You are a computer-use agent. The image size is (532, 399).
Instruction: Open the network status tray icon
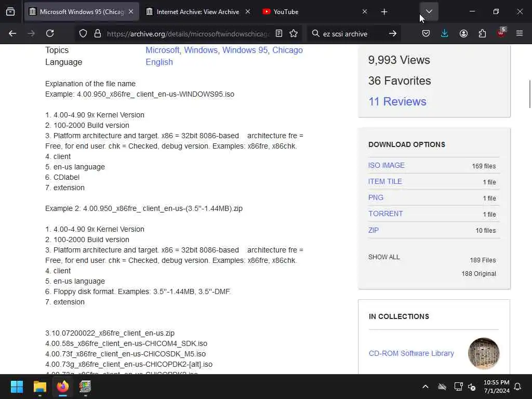pos(458,387)
